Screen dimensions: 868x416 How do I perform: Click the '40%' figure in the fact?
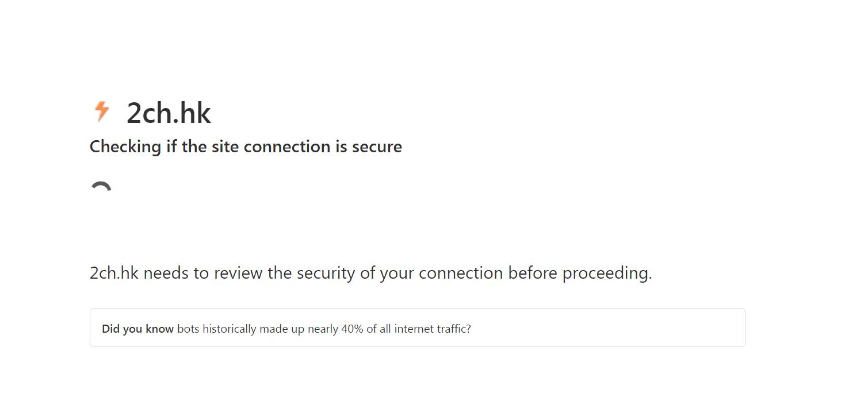[352, 329]
